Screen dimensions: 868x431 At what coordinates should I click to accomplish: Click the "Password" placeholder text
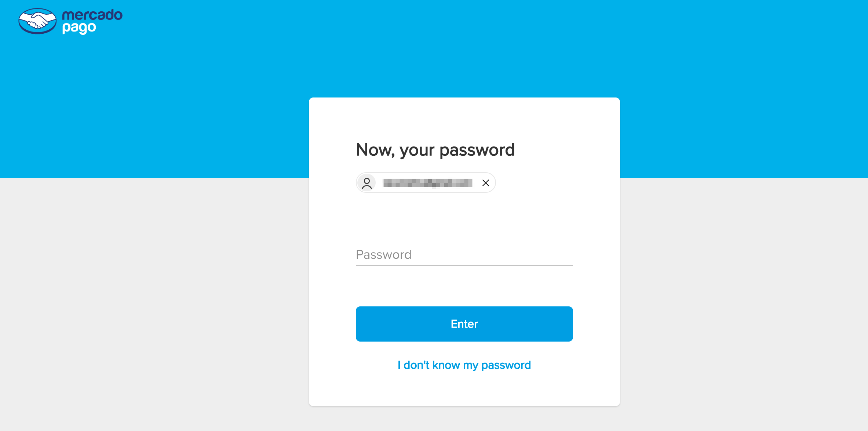coord(384,254)
